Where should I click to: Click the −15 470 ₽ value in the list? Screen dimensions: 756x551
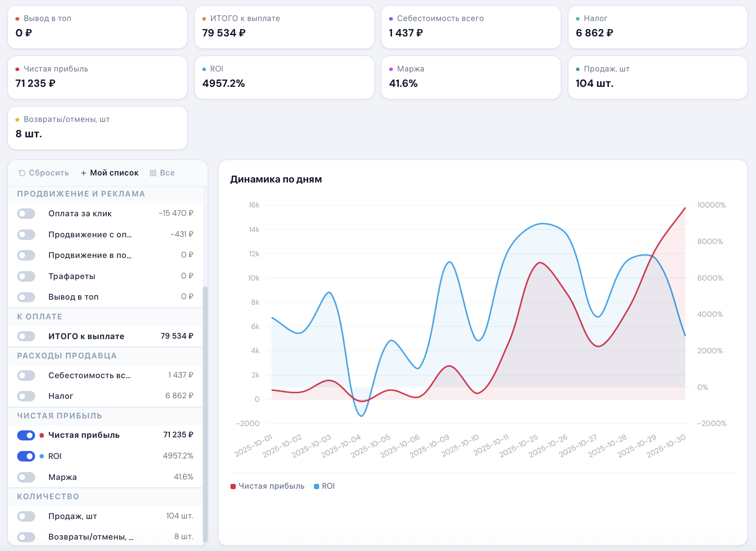[x=176, y=213]
